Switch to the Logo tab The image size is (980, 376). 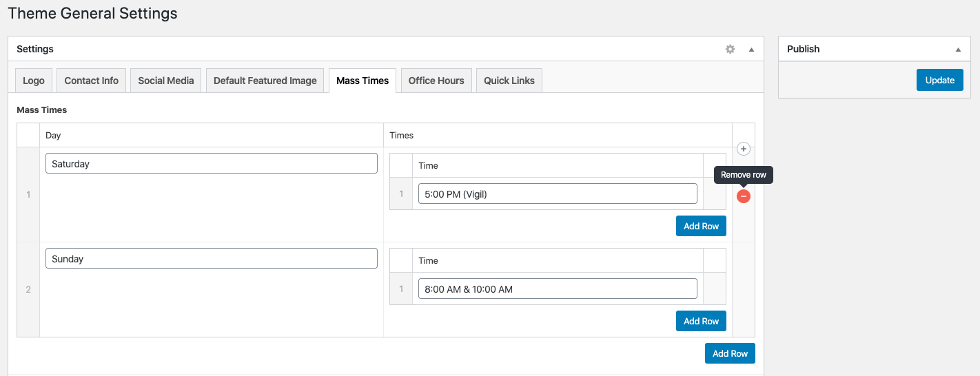tap(34, 81)
